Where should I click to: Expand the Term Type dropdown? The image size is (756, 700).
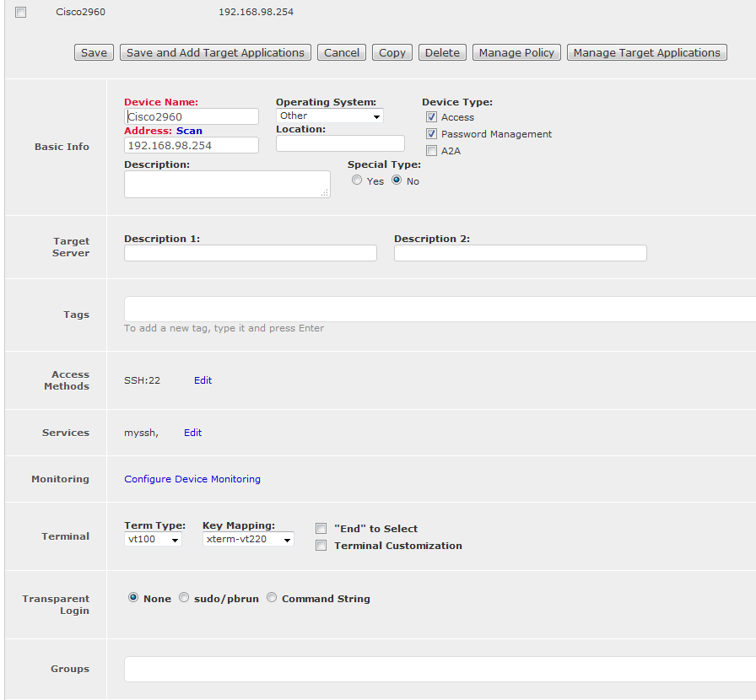(x=153, y=539)
